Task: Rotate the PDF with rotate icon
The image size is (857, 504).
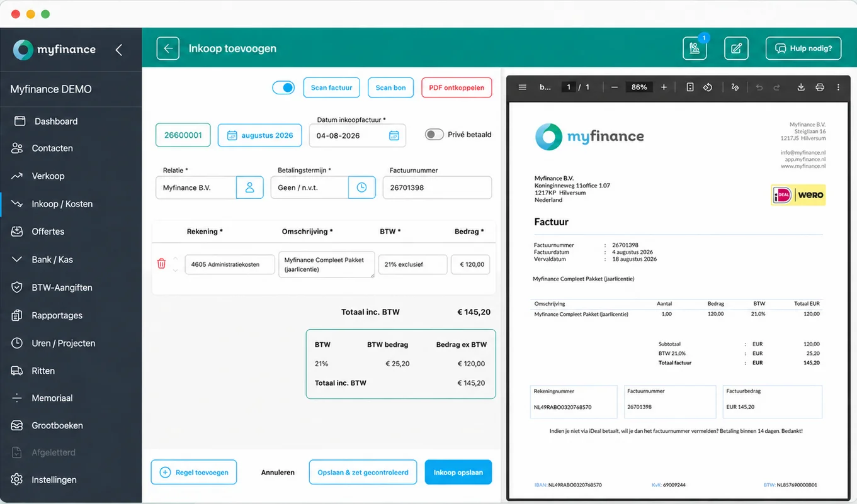Action: click(708, 87)
